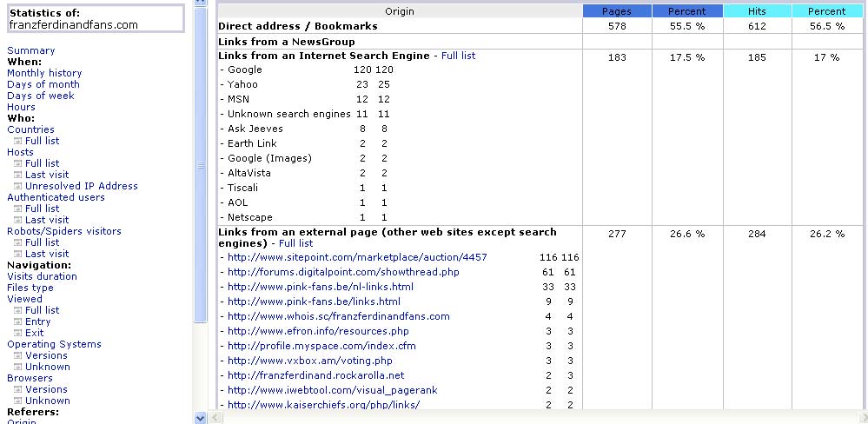Click the icon next to Operating Systems Versions
The height and width of the screenshot is (424, 868).
click(x=17, y=355)
